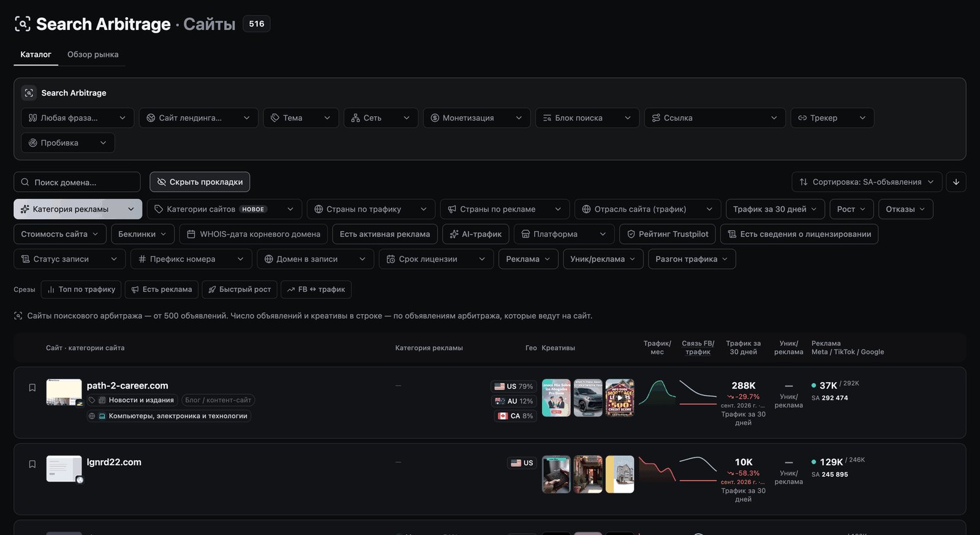
Task: Click the Search Arbitrage logo icon in header
Action: click(x=23, y=24)
